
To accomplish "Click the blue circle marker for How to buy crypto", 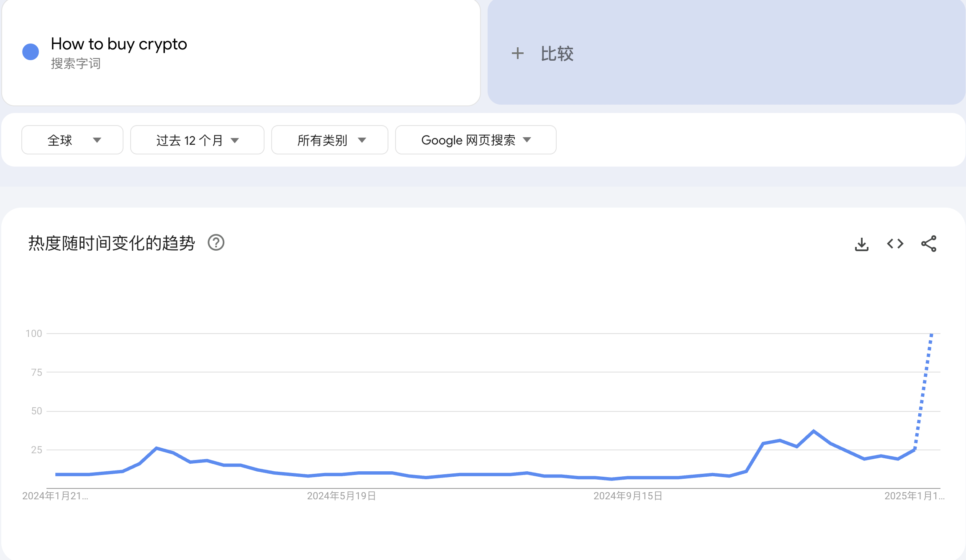I will (x=30, y=51).
